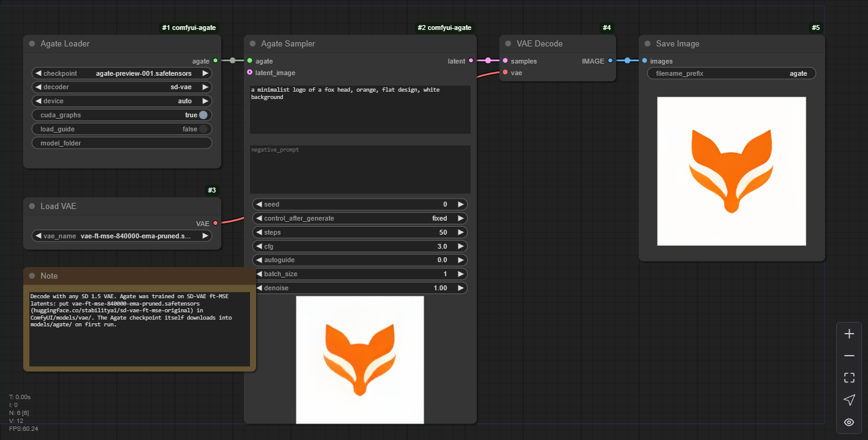The width and height of the screenshot is (868, 440).
Task: Click the zoom out minus icon
Action: [x=849, y=356]
